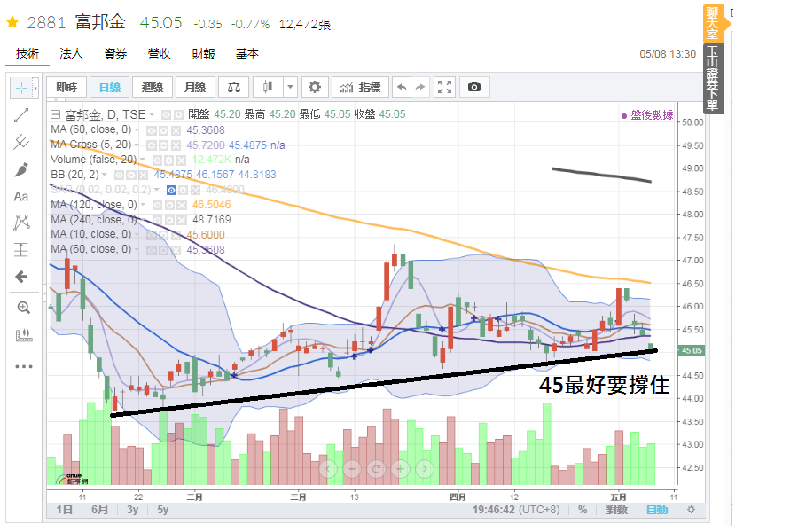Click the scroll-left chart navigation button

pyautogui.click(x=328, y=468)
